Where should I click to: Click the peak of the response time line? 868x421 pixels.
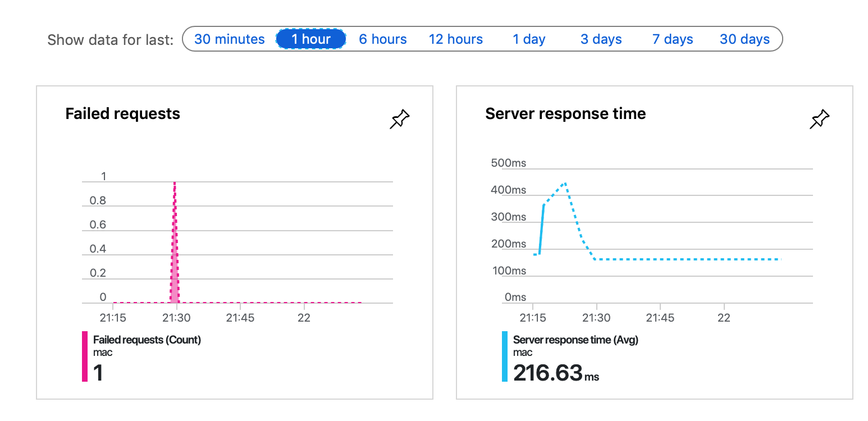pyautogui.click(x=566, y=183)
